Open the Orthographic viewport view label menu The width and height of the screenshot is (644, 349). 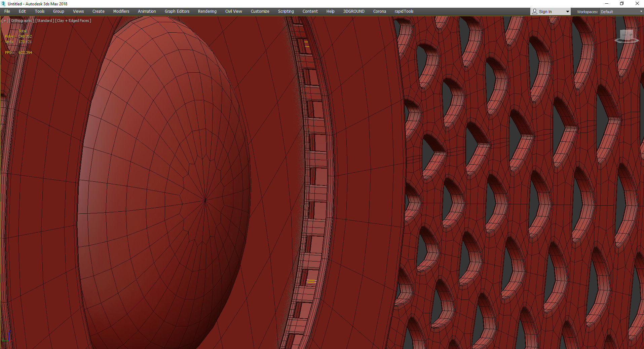tap(22, 21)
